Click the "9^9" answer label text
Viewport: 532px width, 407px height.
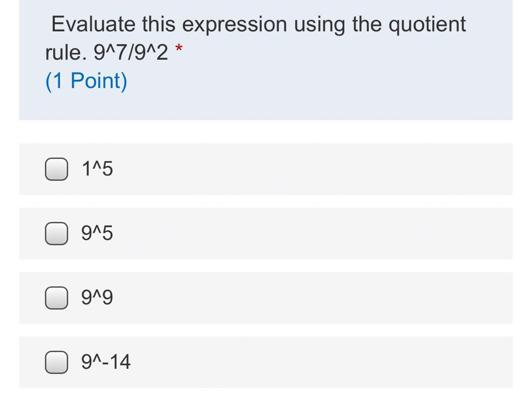[97, 298]
